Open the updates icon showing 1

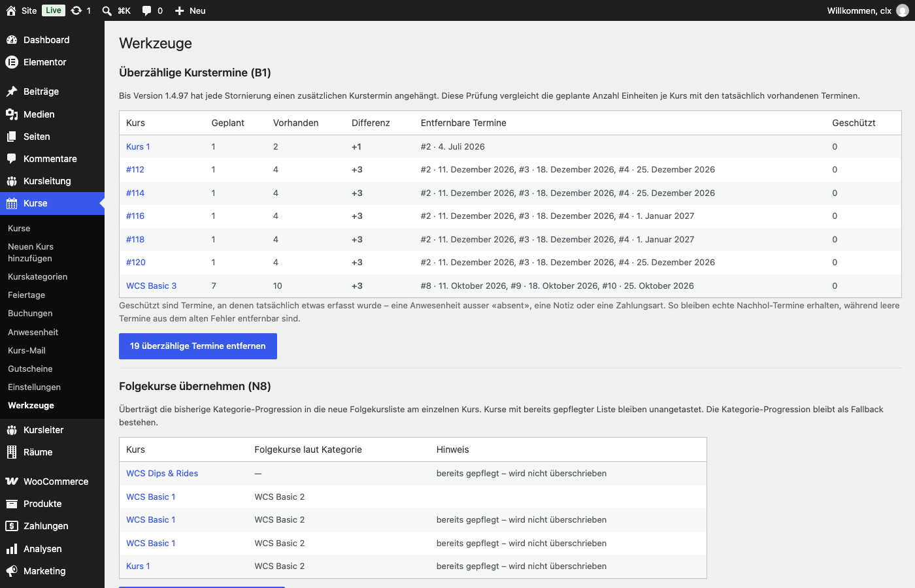tap(76, 10)
